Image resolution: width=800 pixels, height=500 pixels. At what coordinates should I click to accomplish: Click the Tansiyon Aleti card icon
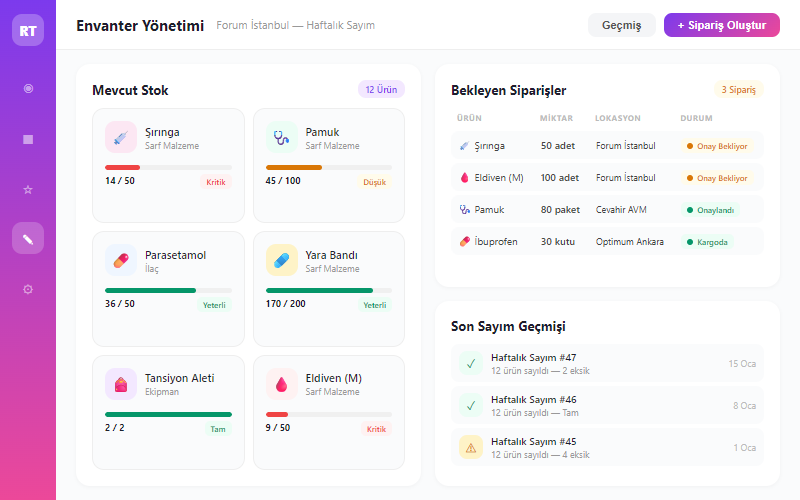[x=121, y=384]
